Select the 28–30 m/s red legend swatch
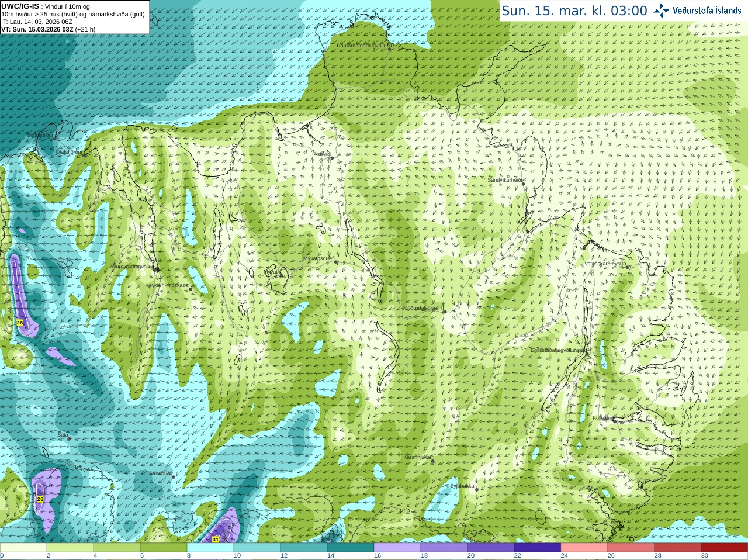 pos(678,548)
